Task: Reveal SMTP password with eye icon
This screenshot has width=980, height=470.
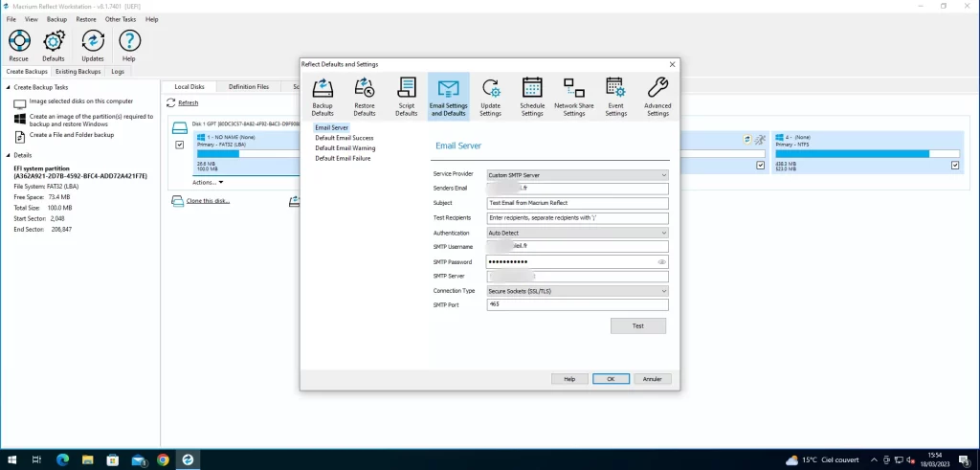Action: tap(662, 262)
